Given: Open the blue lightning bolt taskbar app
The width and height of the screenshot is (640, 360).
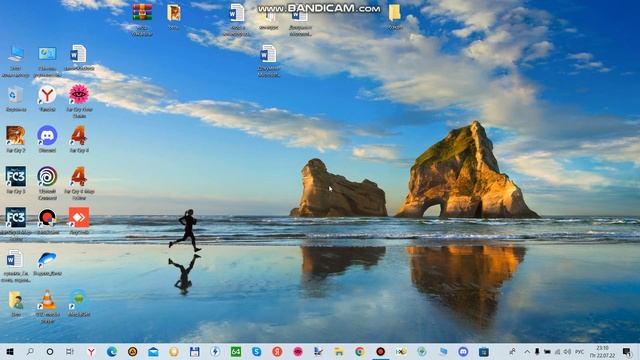Looking at the screenshot, I should point(215,351).
